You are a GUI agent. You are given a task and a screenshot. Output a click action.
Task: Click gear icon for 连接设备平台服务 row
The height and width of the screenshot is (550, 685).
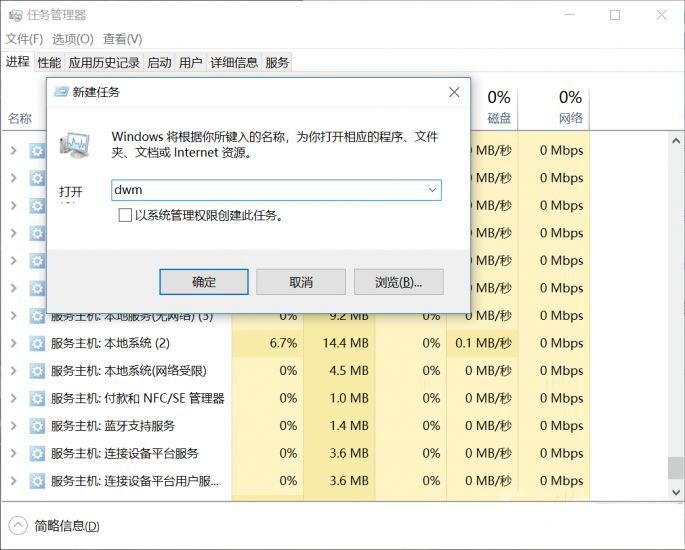(37, 453)
